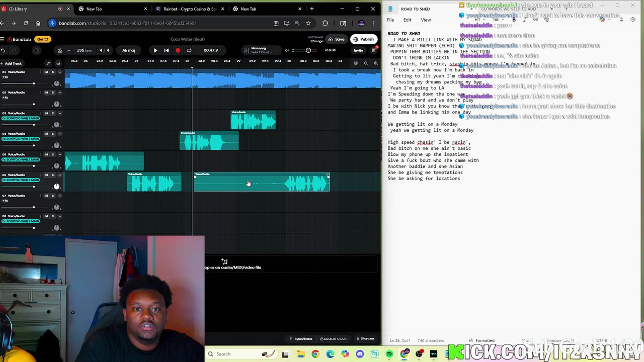Click the 136 bpm tempo field

coord(84,50)
